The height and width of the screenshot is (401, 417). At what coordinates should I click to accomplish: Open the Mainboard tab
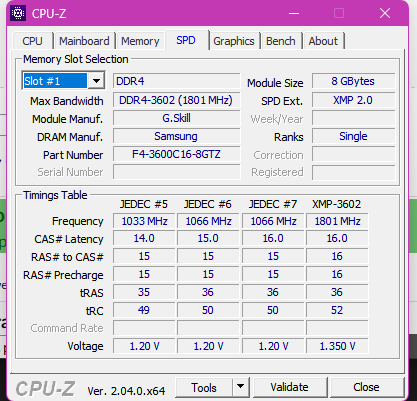[84, 41]
